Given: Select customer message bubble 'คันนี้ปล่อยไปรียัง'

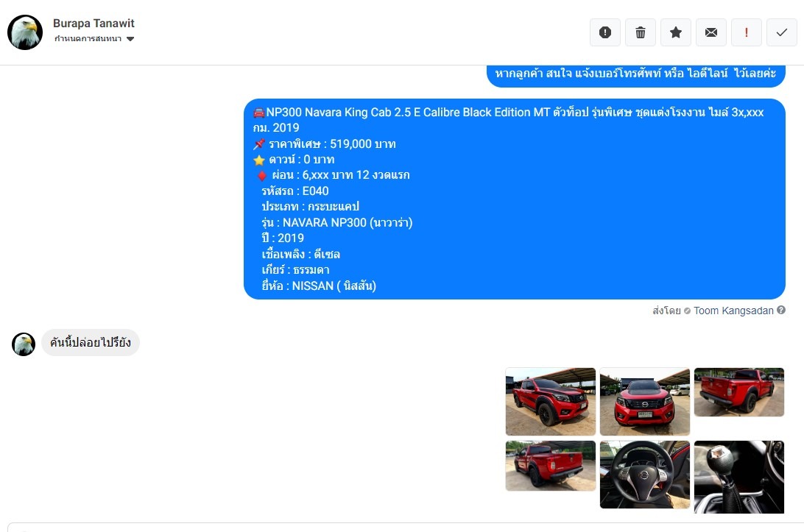Looking at the screenshot, I should tap(91, 342).
